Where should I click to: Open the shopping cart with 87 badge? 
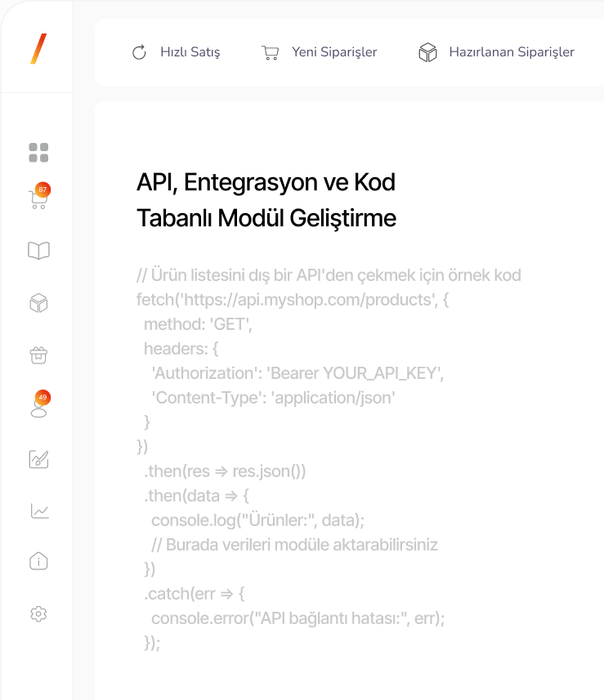coord(38,198)
